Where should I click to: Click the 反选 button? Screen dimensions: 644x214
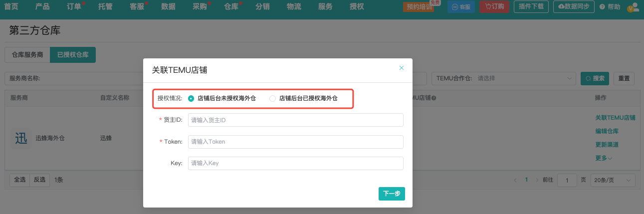pos(39,180)
